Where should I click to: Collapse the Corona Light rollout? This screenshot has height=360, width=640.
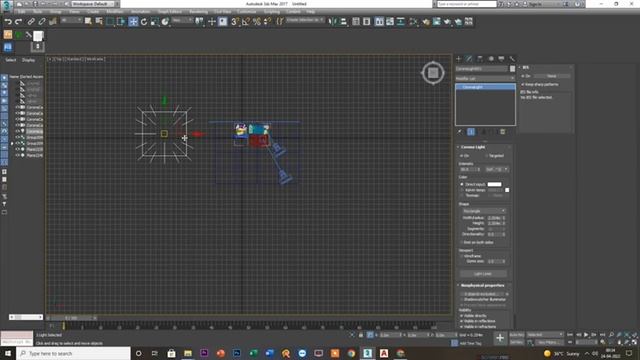(x=458, y=147)
